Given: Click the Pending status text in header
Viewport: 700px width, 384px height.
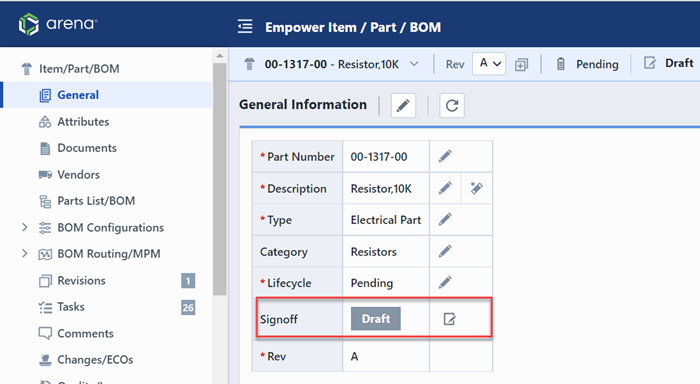Looking at the screenshot, I should 597,64.
